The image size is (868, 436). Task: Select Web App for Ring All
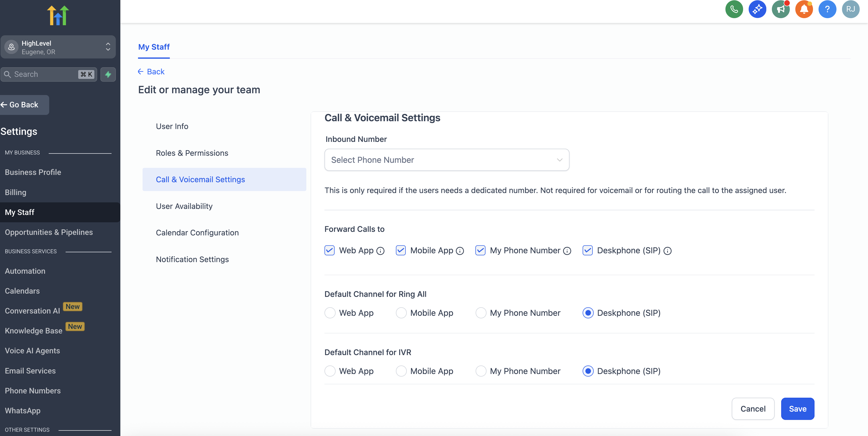tap(330, 313)
